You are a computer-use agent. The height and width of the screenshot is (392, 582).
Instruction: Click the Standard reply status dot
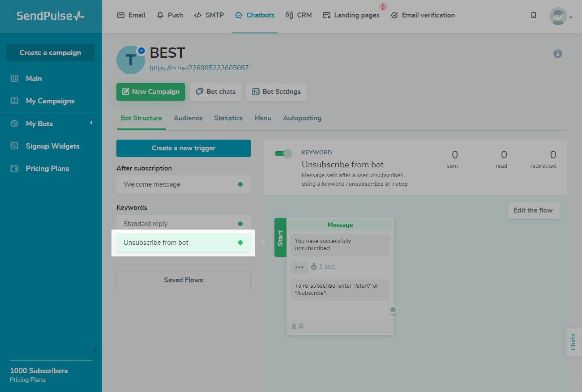tap(240, 224)
